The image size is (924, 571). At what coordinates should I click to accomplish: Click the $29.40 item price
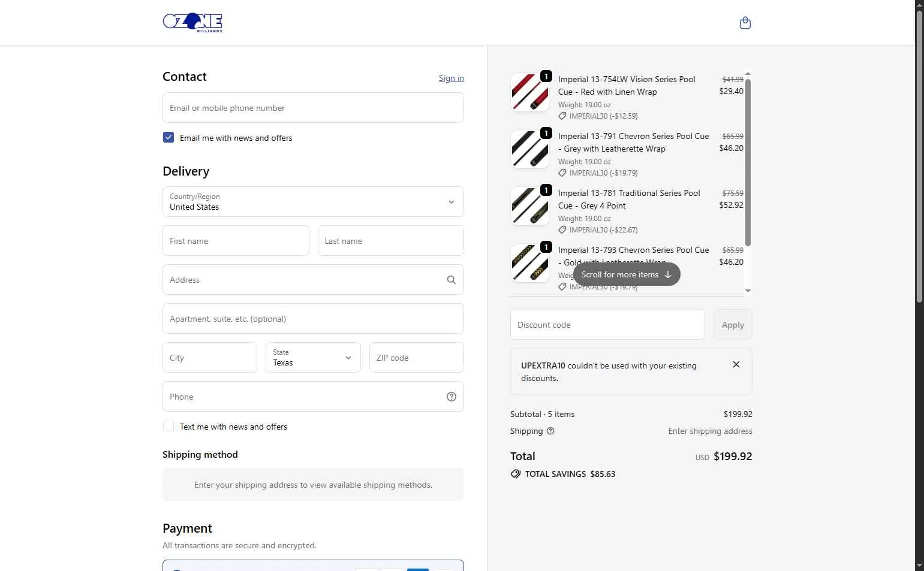point(731,91)
